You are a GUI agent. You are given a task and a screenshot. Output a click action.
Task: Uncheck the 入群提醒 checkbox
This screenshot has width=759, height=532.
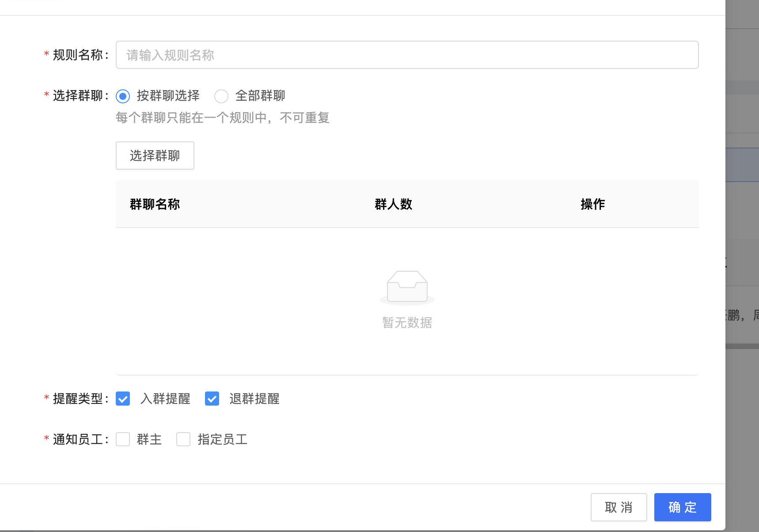click(123, 399)
